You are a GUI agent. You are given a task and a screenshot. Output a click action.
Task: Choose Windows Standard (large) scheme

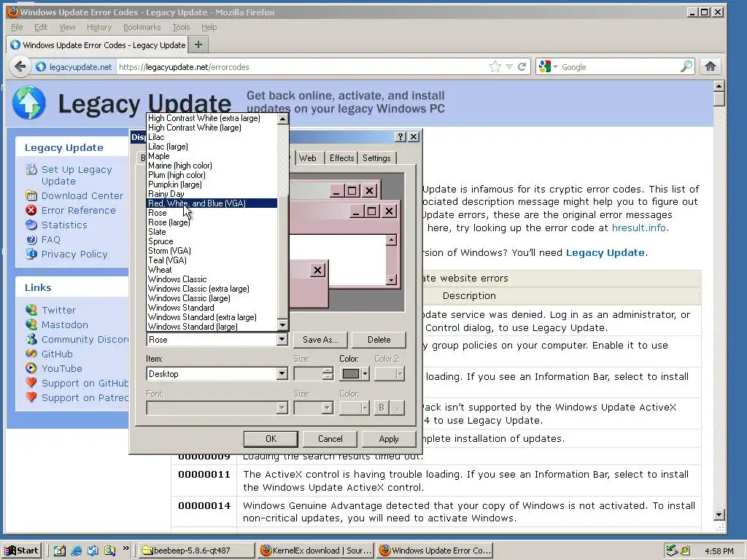212,327
